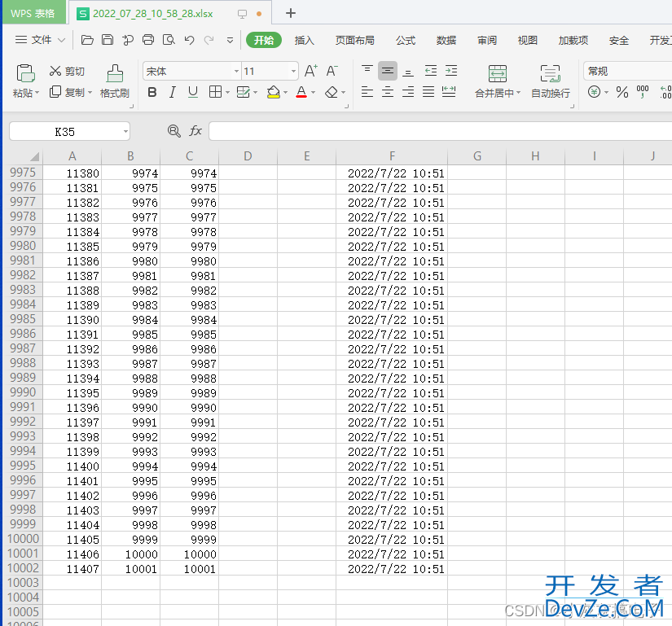Click the Undo arrow icon
Screen dimensions: 672x626
tap(189, 40)
